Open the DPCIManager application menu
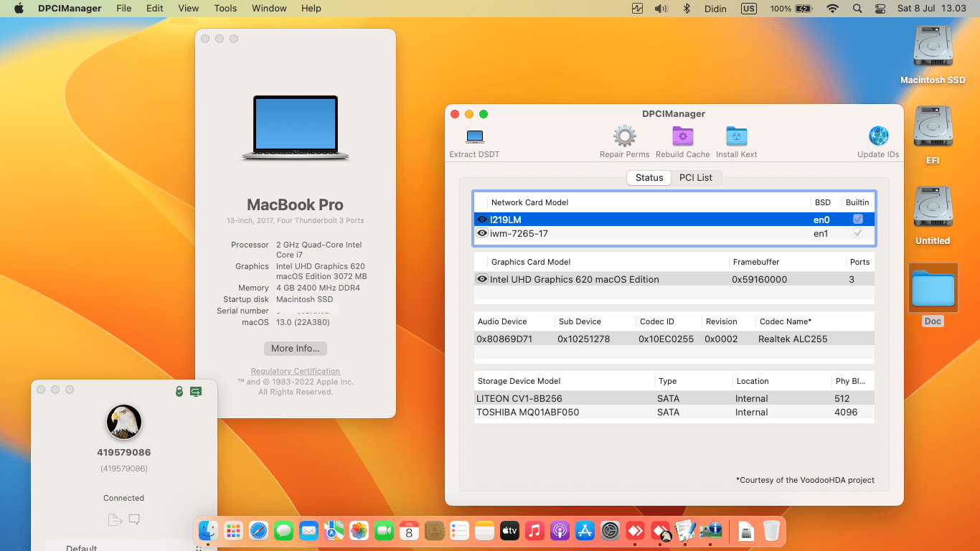 tap(69, 9)
